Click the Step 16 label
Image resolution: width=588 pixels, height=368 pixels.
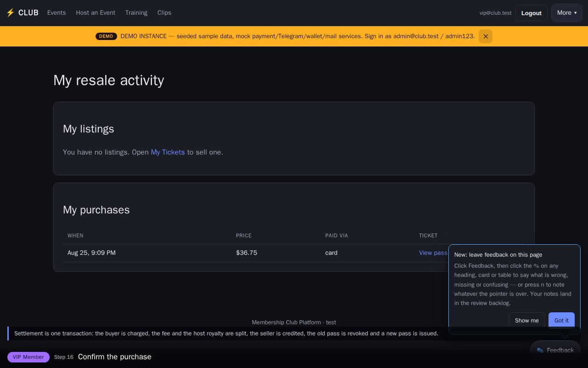tap(64, 357)
